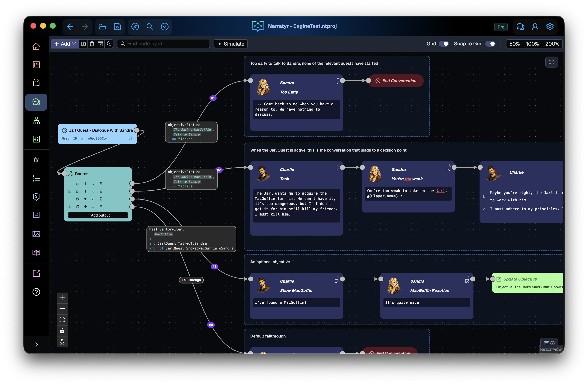Click the canvas lock toggle icon
Image resolution: width=588 pixels, height=385 pixels.
62,331
